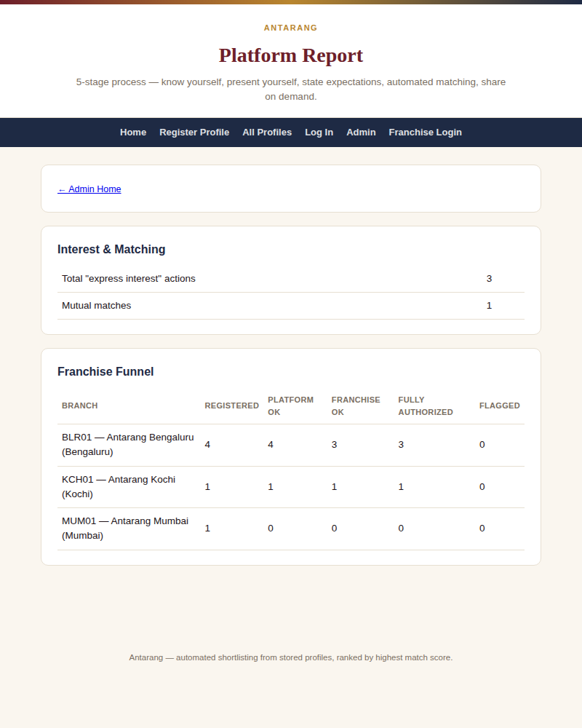Click the express interest count value 3
The width and height of the screenshot is (582, 728).
point(489,279)
